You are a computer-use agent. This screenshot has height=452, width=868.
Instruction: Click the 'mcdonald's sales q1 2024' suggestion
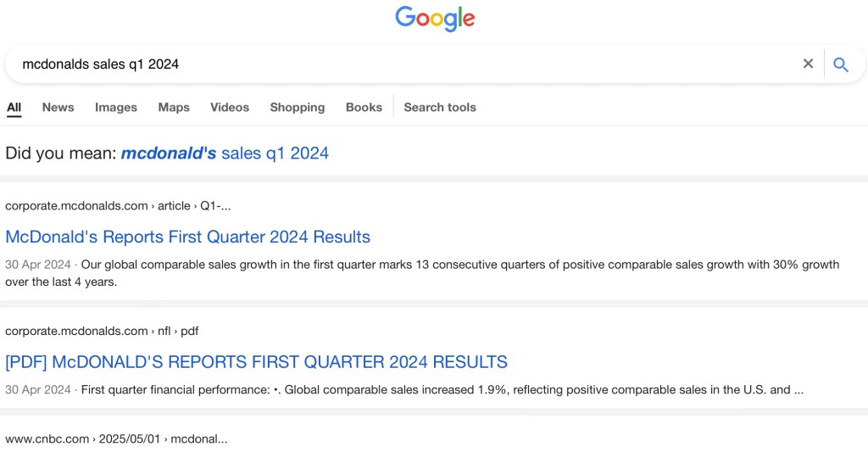(225, 153)
